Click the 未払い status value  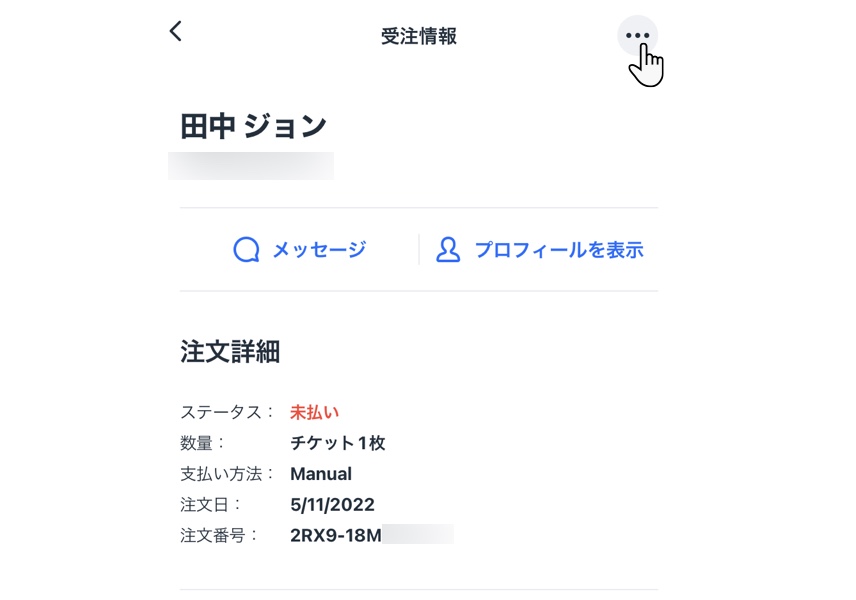(x=314, y=412)
